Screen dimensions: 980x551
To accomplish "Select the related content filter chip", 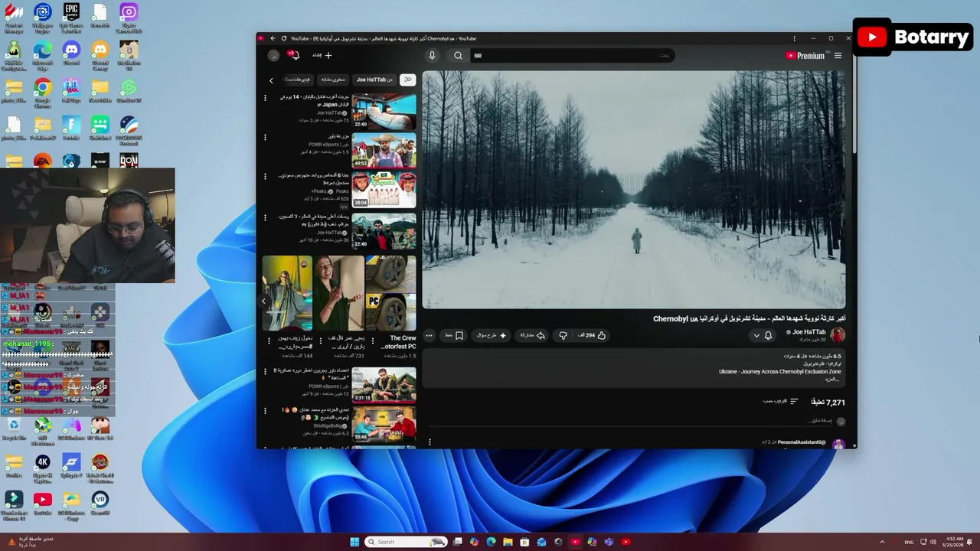I will tap(333, 80).
